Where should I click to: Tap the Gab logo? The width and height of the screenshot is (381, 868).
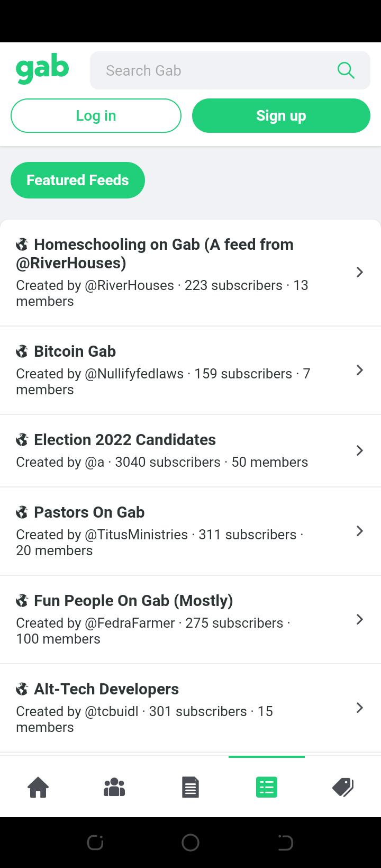[42, 70]
